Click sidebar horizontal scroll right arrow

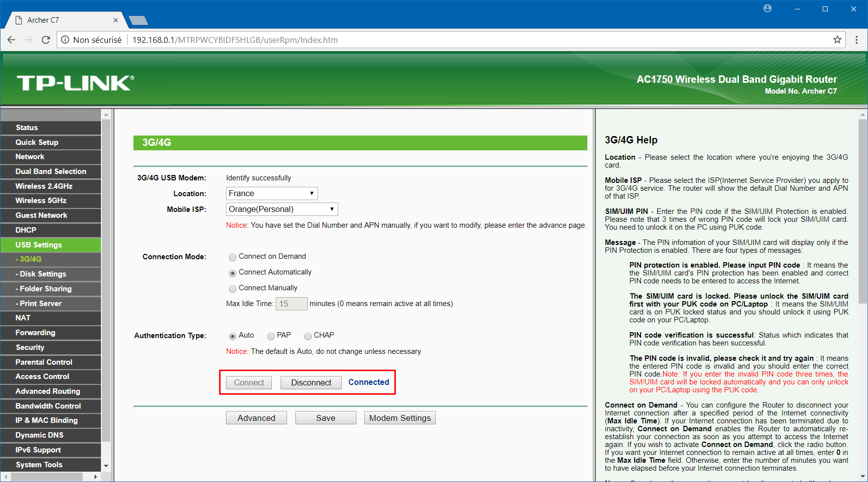point(96,477)
